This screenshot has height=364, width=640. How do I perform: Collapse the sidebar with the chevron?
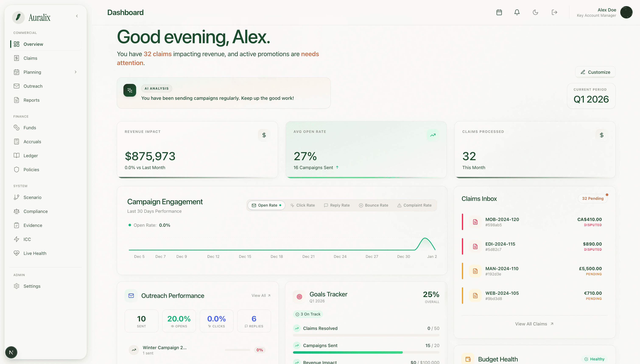(x=77, y=16)
